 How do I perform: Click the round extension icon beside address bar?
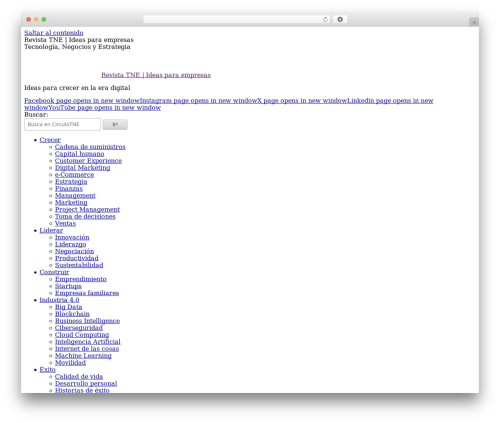point(340,20)
